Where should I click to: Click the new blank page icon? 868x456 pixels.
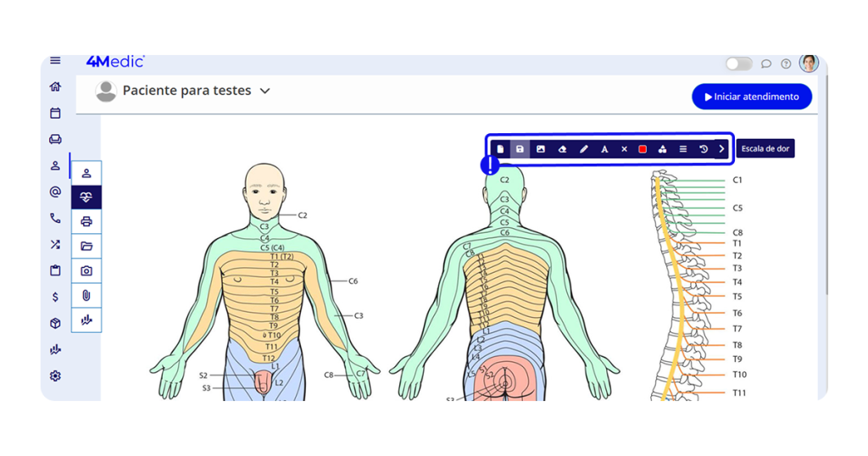500,149
